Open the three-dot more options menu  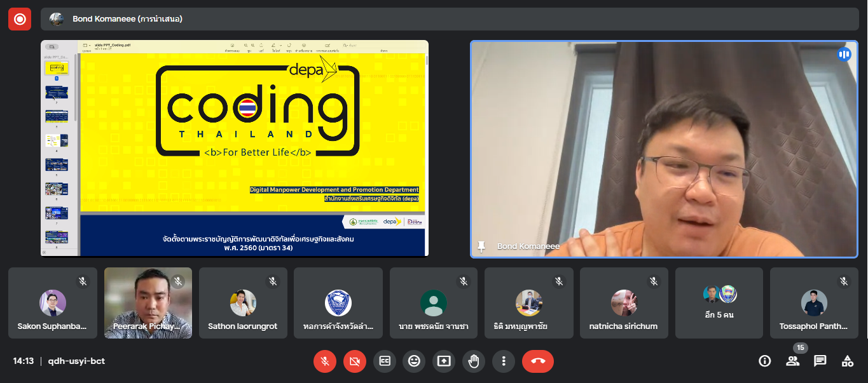tap(504, 361)
